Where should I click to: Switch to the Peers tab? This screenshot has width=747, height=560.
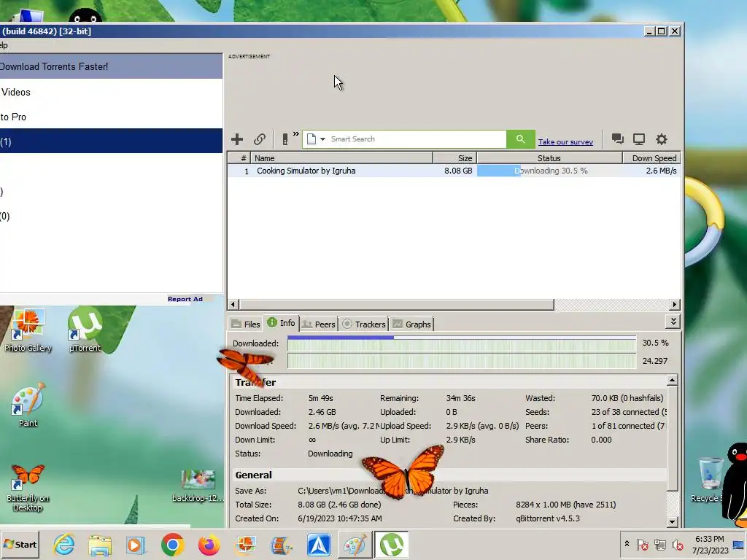tap(319, 324)
